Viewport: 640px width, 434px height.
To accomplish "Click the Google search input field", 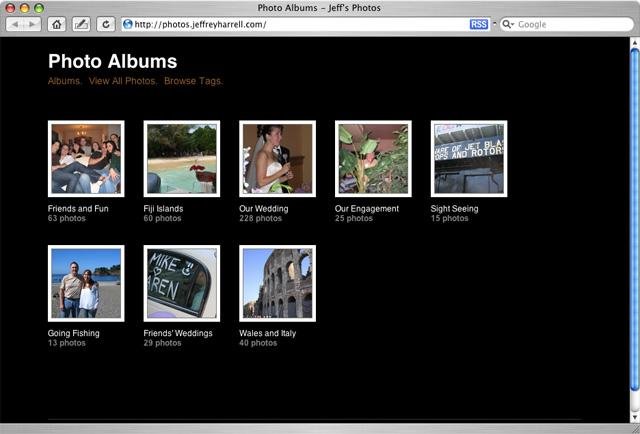I will pos(572,24).
